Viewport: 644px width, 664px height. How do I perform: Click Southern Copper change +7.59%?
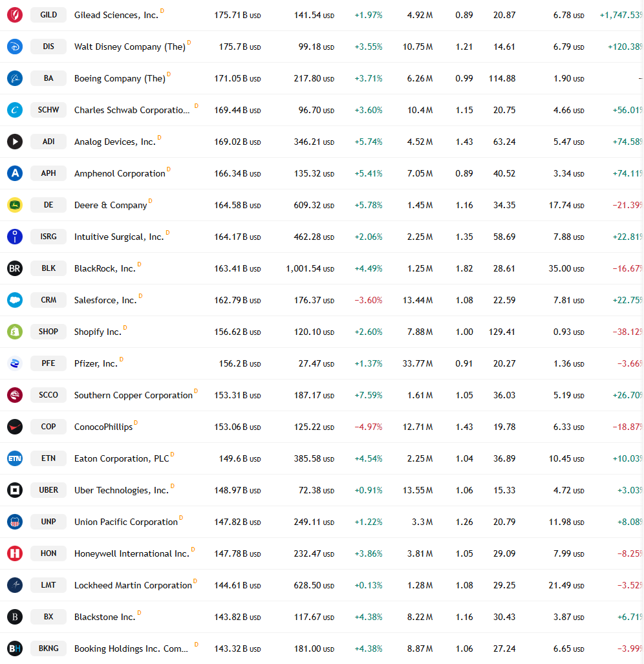tap(369, 395)
